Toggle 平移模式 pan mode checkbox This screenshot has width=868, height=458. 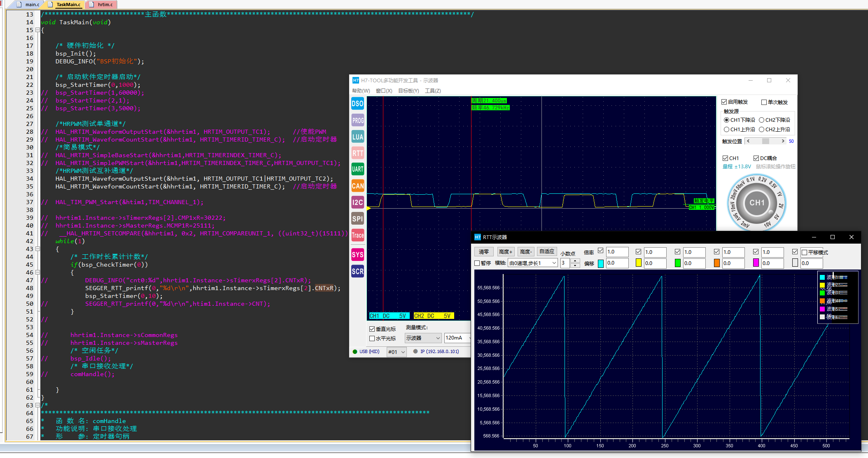coord(804,252)
